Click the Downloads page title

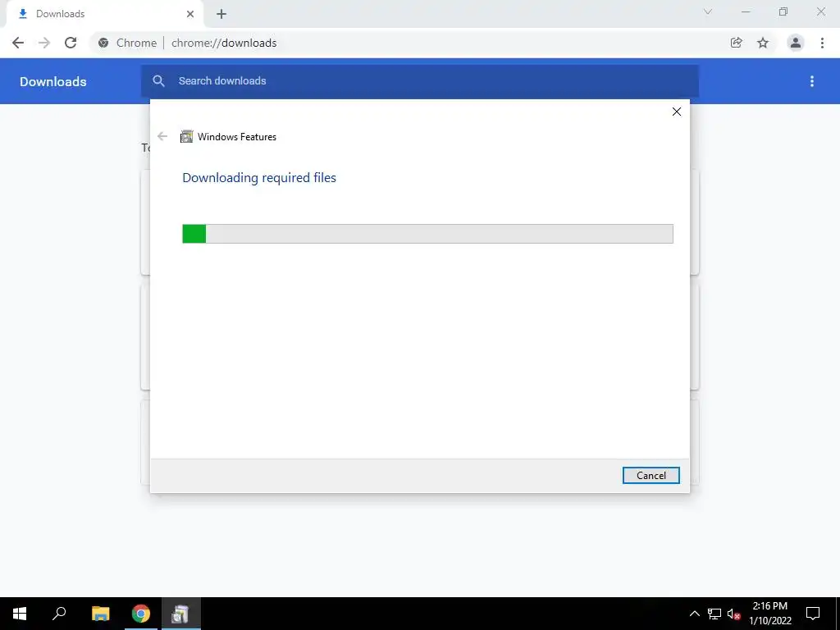[x=53, y=81]
